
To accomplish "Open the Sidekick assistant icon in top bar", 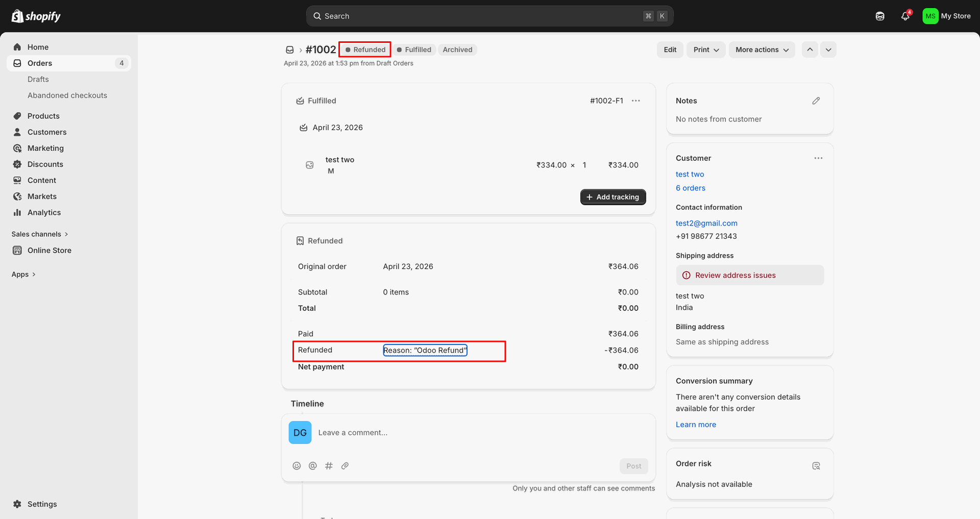I will [x=880, y=16].
